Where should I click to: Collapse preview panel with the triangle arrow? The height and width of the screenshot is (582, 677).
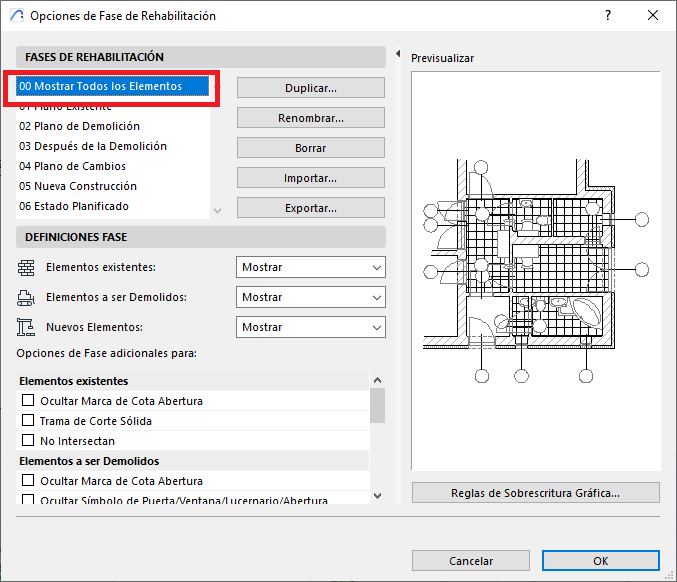[x=399, y=54]
